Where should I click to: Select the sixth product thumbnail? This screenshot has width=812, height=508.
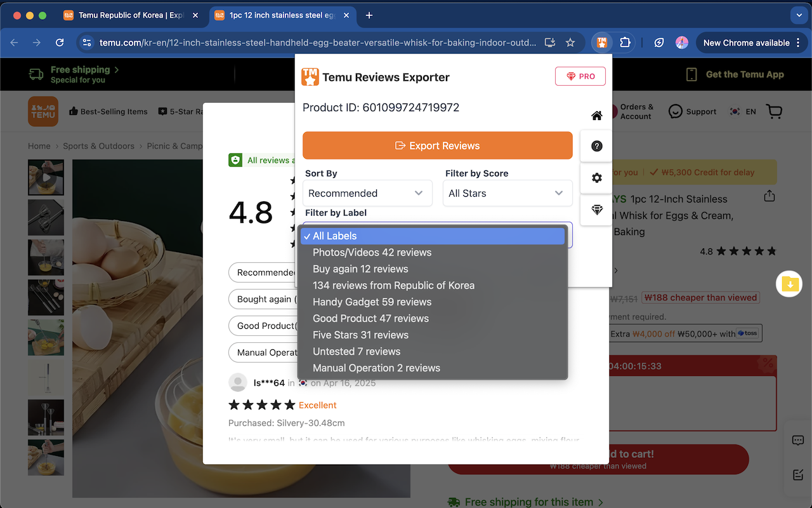[x=46, y=377]
